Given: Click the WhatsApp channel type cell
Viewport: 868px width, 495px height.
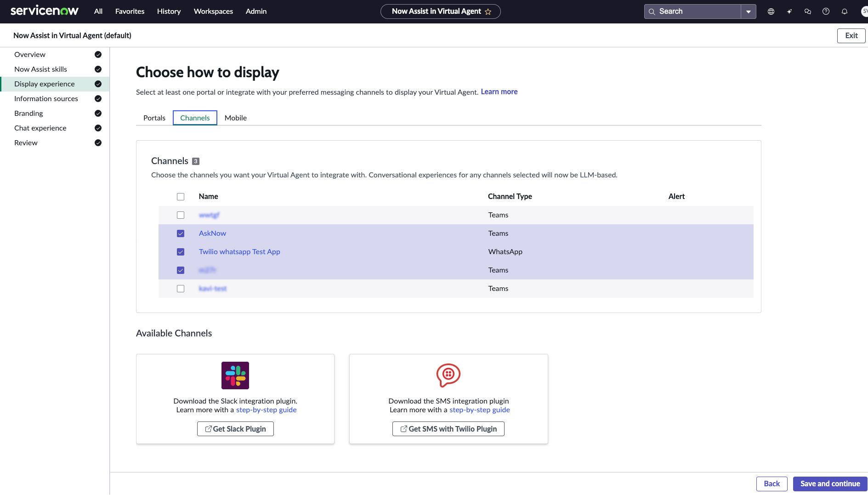Looking at the screenshot, I should (505, 252).
